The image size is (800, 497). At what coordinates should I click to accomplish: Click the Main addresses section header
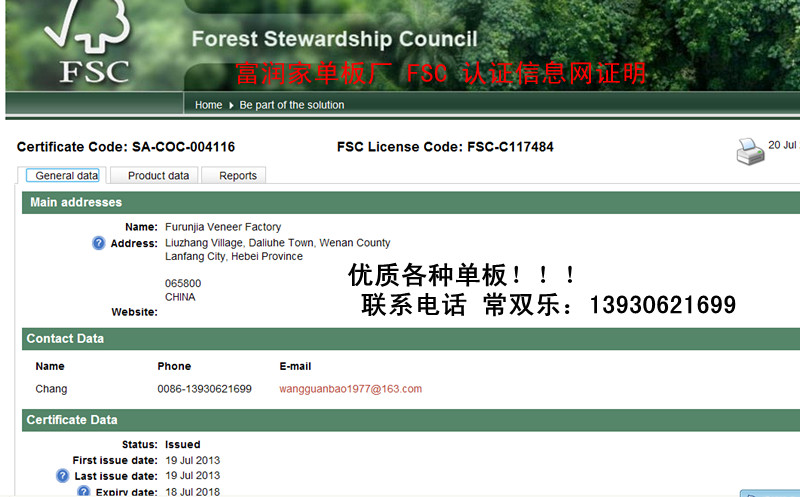click(x=76, y=203)
